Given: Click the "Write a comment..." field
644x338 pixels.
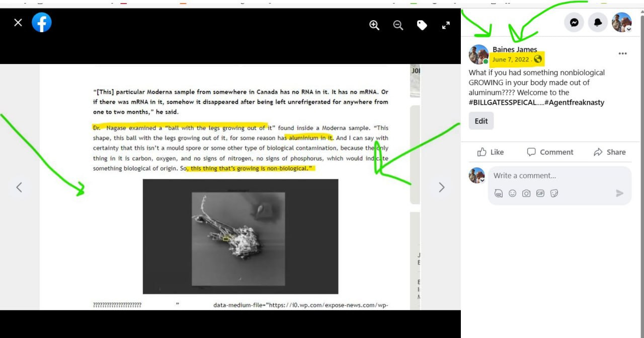Looking at the screenshot, I should [x=553, y=176].
